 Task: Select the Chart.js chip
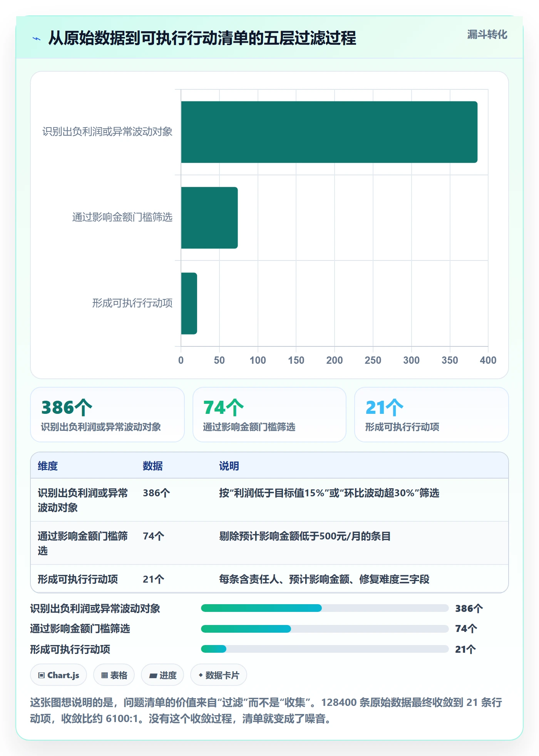click(x=59, y=675)
